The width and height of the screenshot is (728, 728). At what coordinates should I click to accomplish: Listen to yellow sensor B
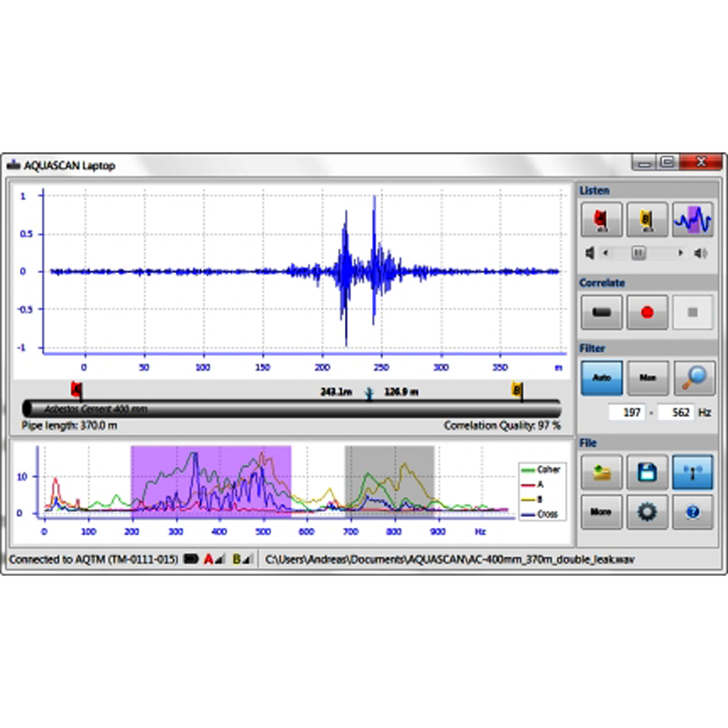coord(647,219)
